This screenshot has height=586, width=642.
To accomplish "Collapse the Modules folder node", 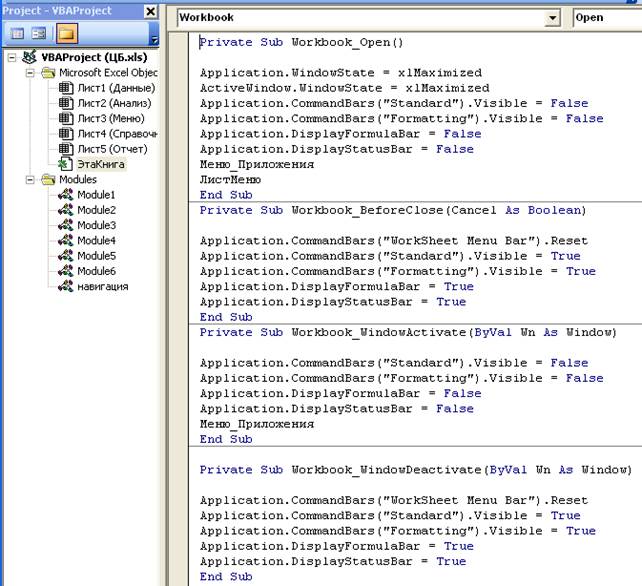I will click(30, 180).
